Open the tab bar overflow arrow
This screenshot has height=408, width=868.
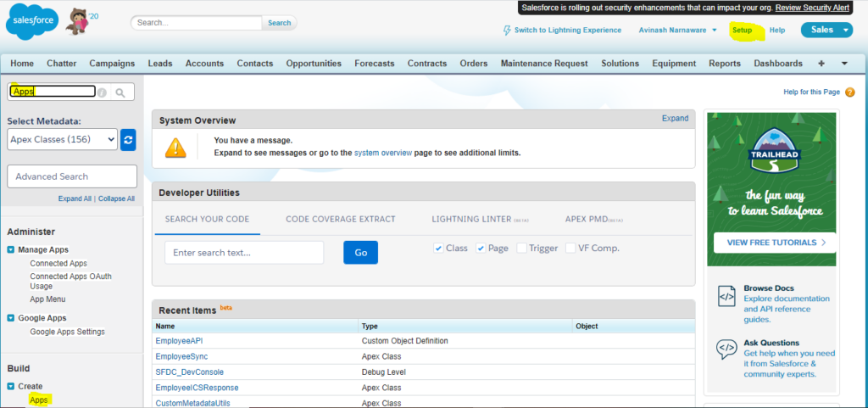844,64
